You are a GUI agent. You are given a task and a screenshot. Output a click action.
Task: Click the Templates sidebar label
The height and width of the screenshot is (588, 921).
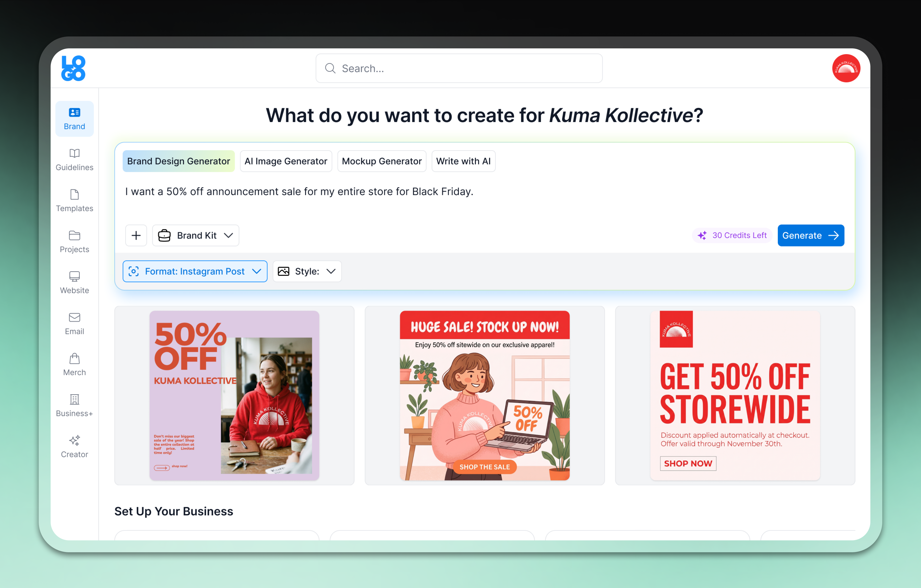[75, 208]
